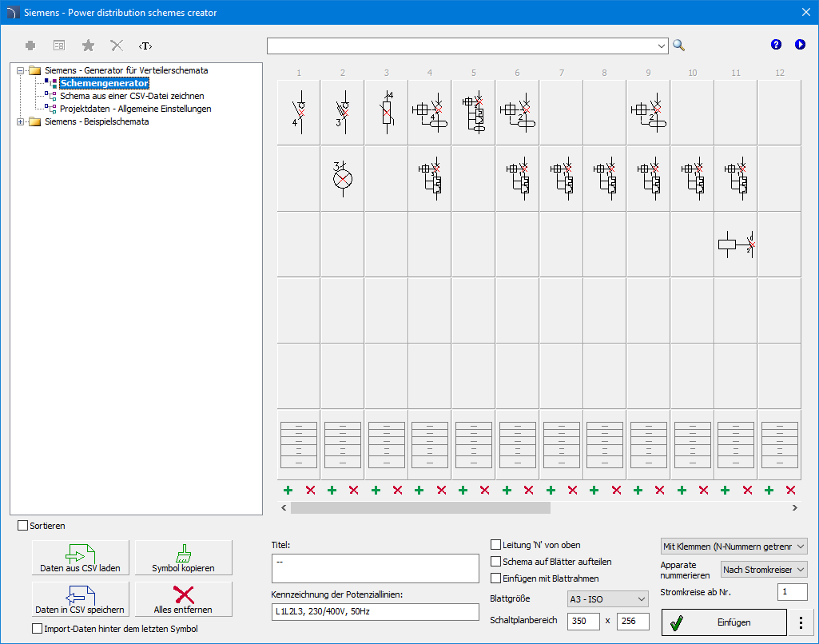
Task: Open the search combo box dropdown
Action: [x=662, y=46]
